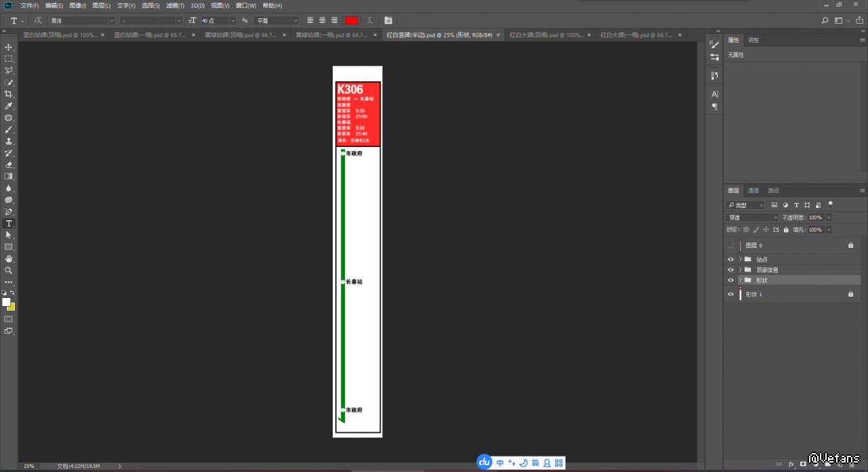Open character and paragraph panels button
The height and width of the screenshot is (472, 868).
(x=388, y=21)
